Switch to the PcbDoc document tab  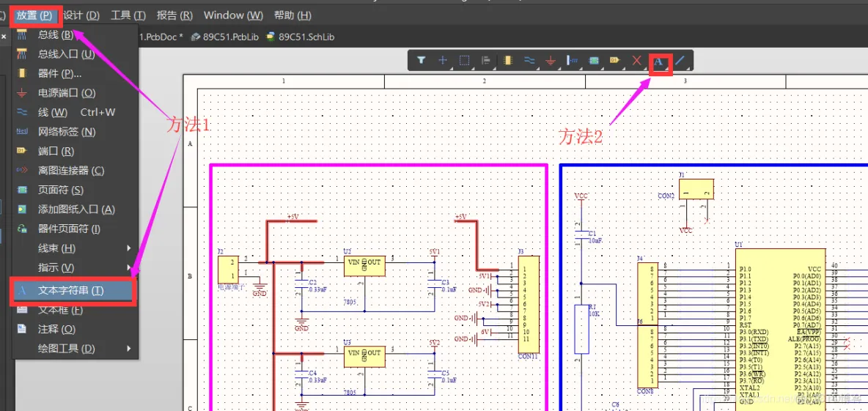point(161,37)
